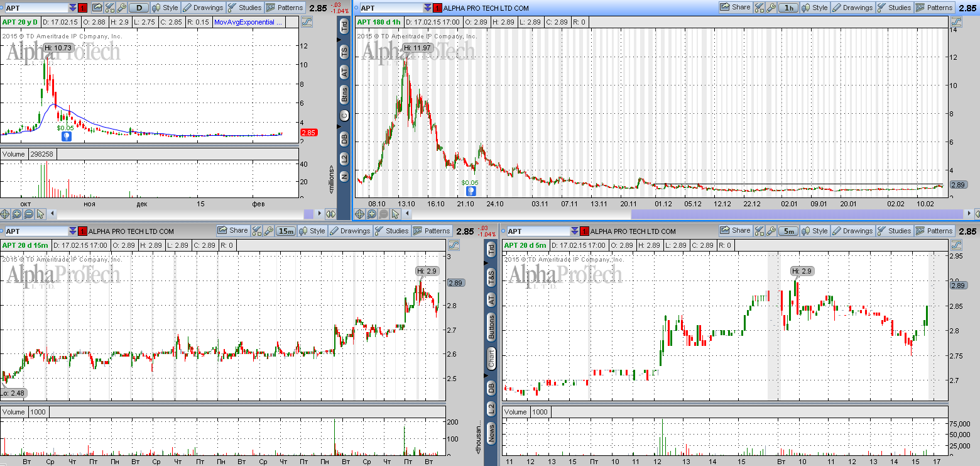This screenshot has width=980, height=466.
Task: Click the scroll-left arrow under the daily chart
Action: [x=52, y=214]
